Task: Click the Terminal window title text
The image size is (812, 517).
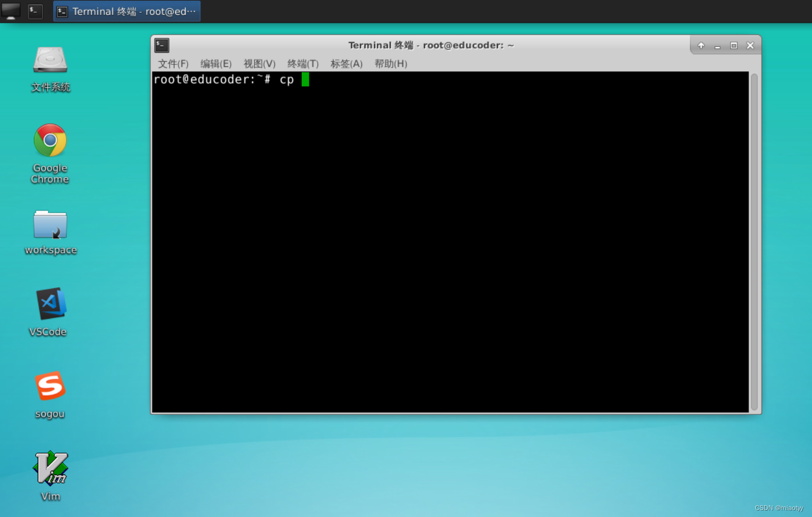Action: [x=431, y=45]
